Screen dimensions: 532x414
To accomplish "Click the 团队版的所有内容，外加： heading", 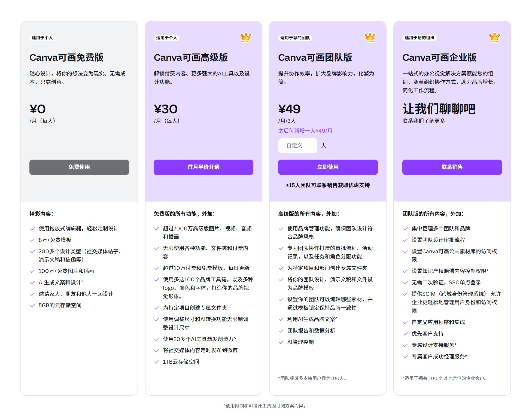I will coord(433,214).
